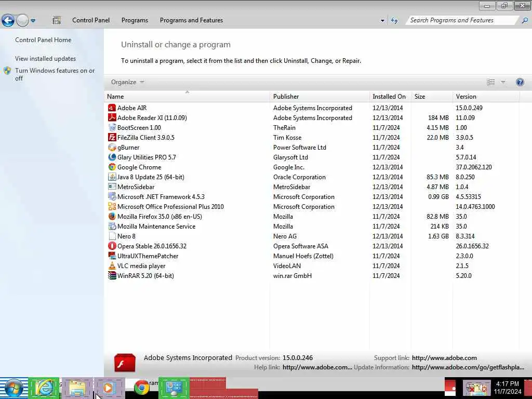The image size is (532, 399).
Task: Click the Search Programs and Features box
Action: pyautogui.click(x=463, y=20)
